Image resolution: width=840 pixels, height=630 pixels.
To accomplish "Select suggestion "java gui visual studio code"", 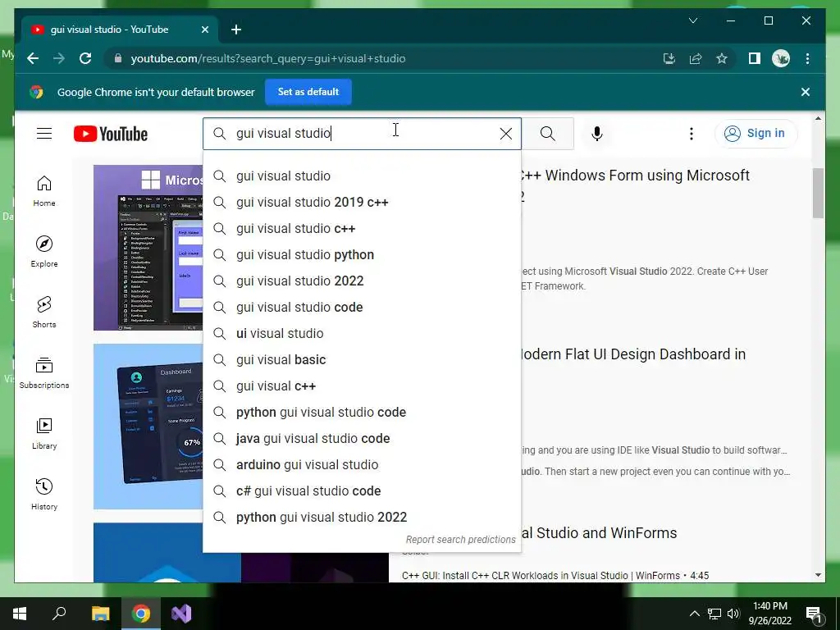I will (x=362, y=438).
